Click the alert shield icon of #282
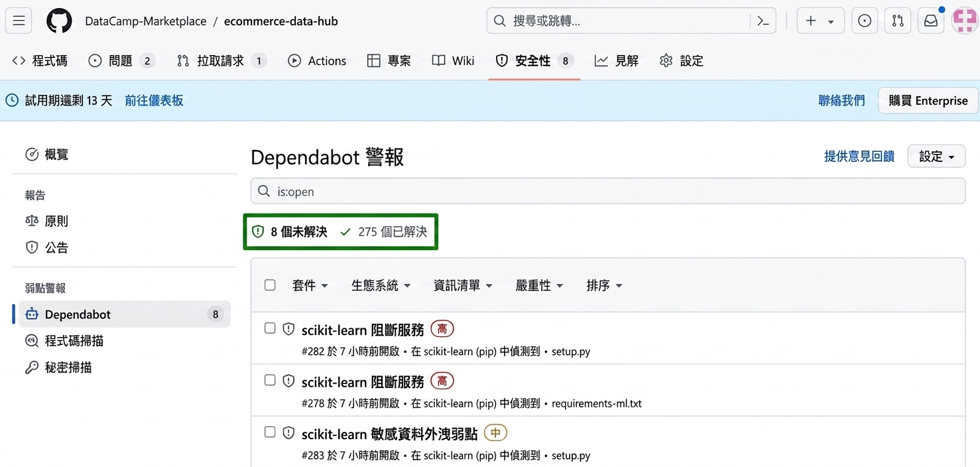980x467 pixels. pos(288,328)
